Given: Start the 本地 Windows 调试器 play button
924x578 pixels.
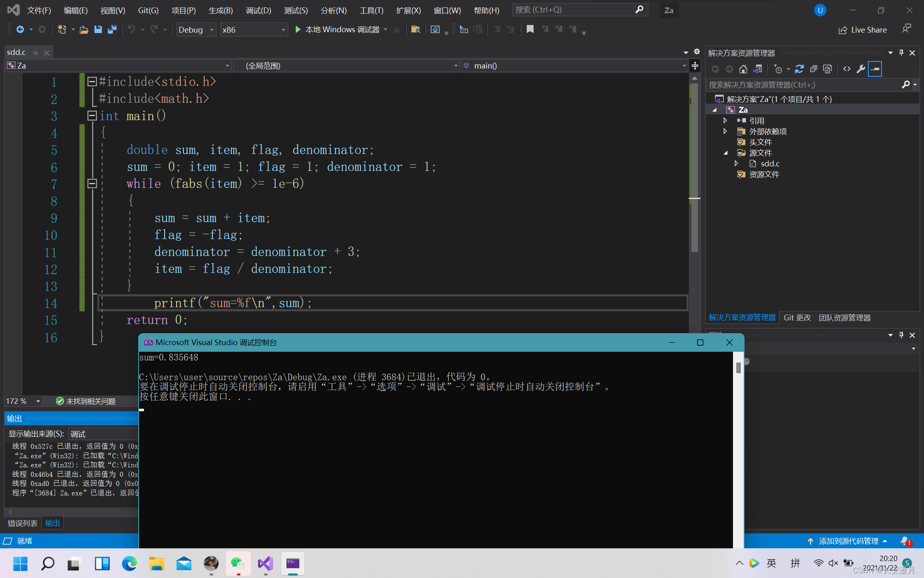Looking at the screenshot, I should 298,29.
